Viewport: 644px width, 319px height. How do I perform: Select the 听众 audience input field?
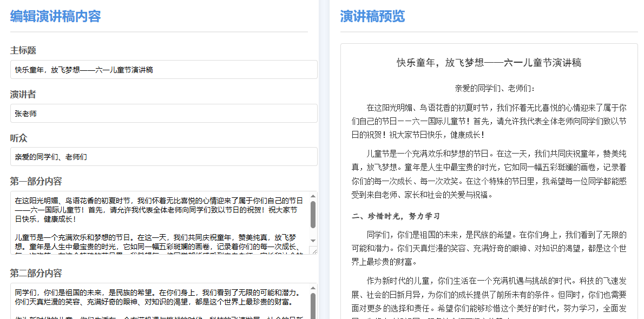pyautogui.click(x=163, y=157)
